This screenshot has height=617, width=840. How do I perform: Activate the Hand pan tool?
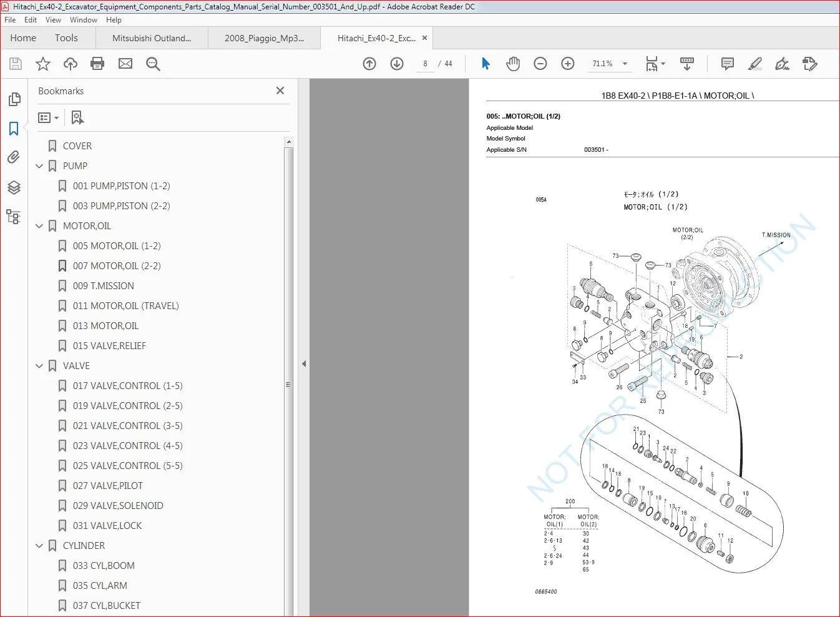[513, 64]
